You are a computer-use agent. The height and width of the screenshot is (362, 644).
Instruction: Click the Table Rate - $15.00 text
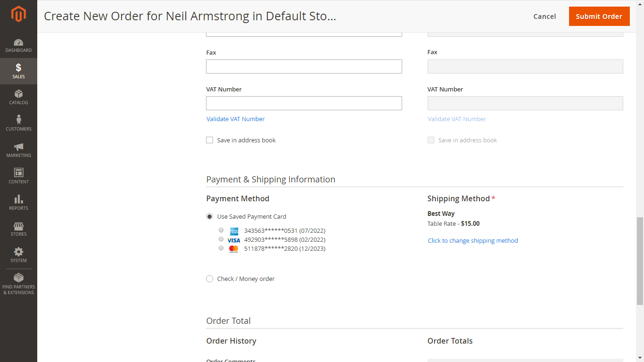[454, 224]
